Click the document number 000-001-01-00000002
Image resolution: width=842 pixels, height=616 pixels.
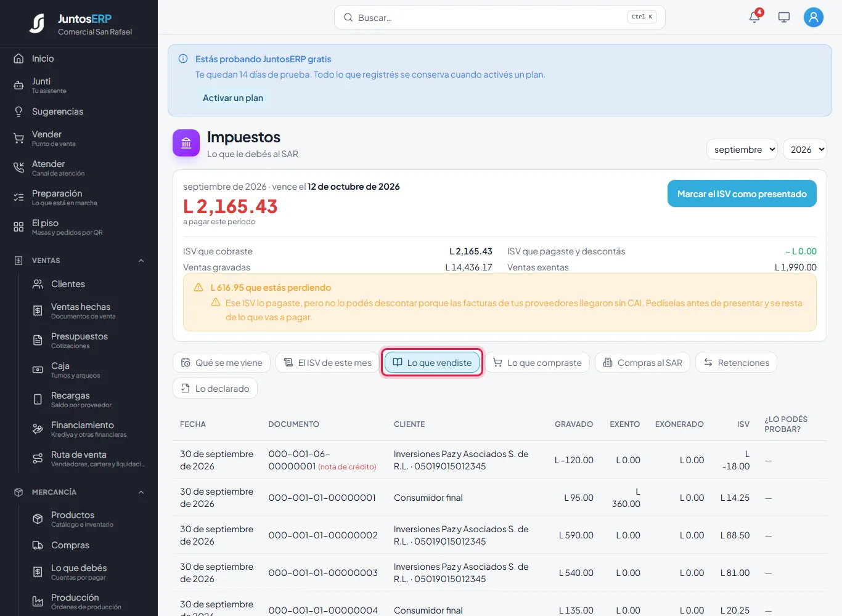click(x=323, y=535)
